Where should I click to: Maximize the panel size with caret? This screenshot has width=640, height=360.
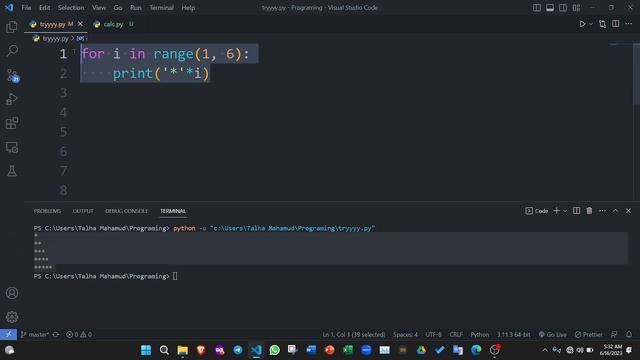point(616,211)
